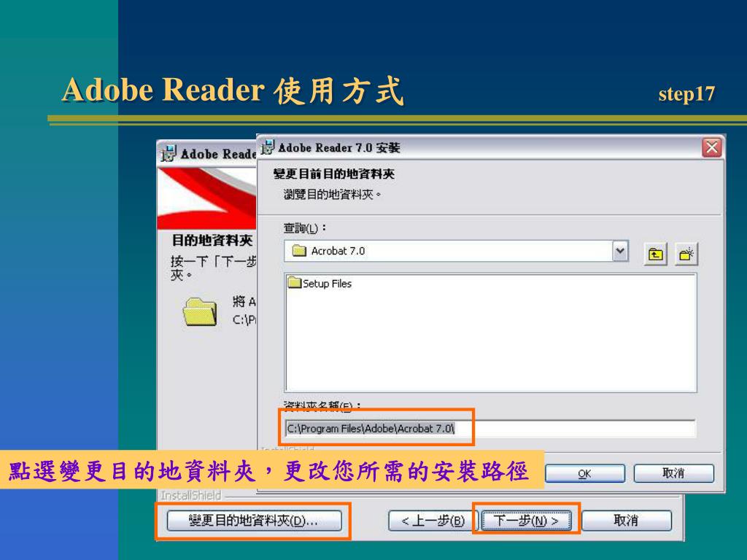Screen dimensions: 747x560
Task: Click 取消 in the back installer window
Action: 627,521
